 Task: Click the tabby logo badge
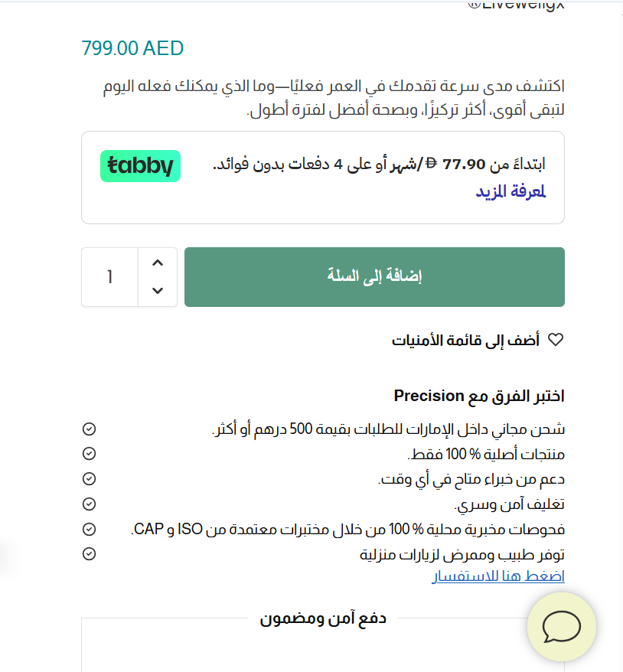pyautogui.click(x=140, y=166)
